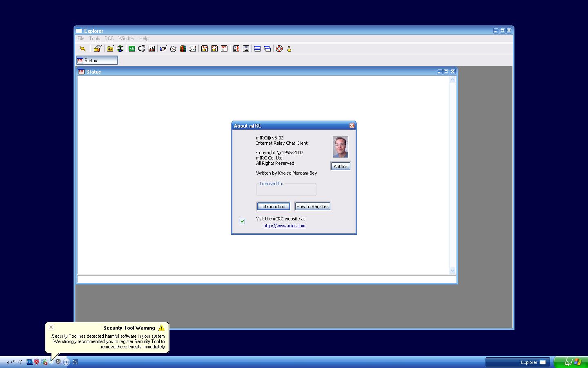Open the Window menu
Screen dimensions: 588x368
pos(126,38)
